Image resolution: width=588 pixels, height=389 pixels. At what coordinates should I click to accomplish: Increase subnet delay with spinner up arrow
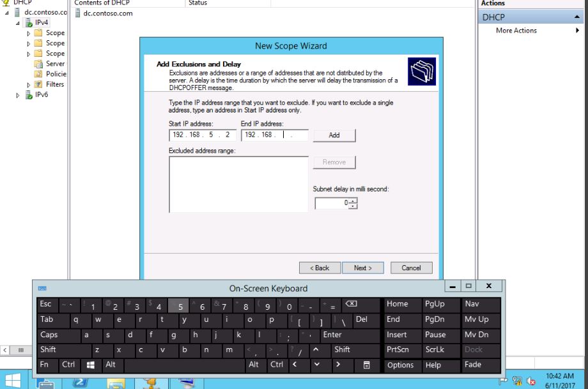click(x=353, y=201)
